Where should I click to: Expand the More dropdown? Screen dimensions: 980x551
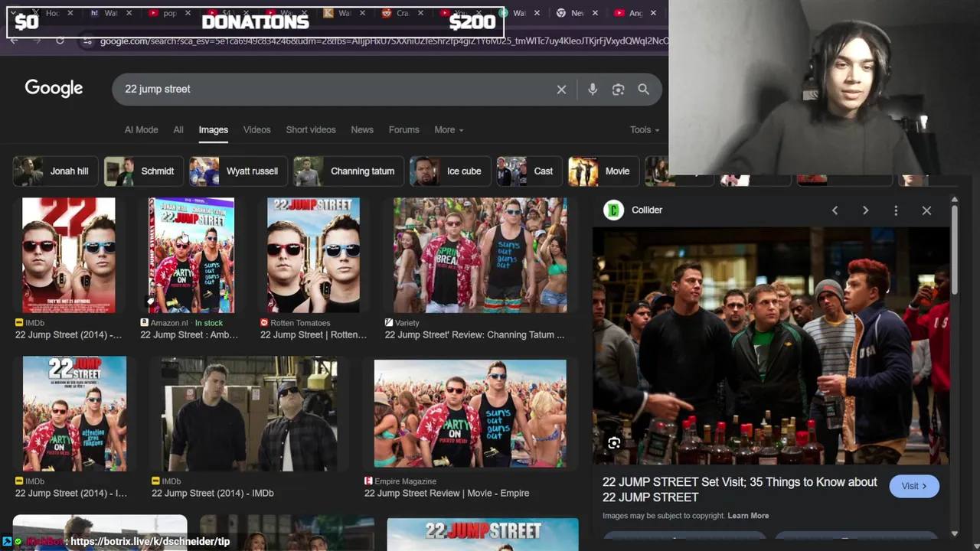coord(449,129)
